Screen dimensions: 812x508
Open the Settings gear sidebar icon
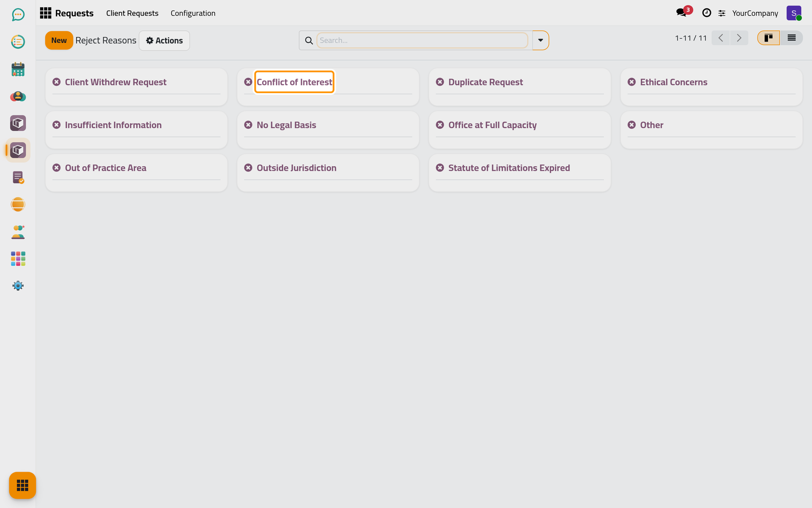coord(18,286)
